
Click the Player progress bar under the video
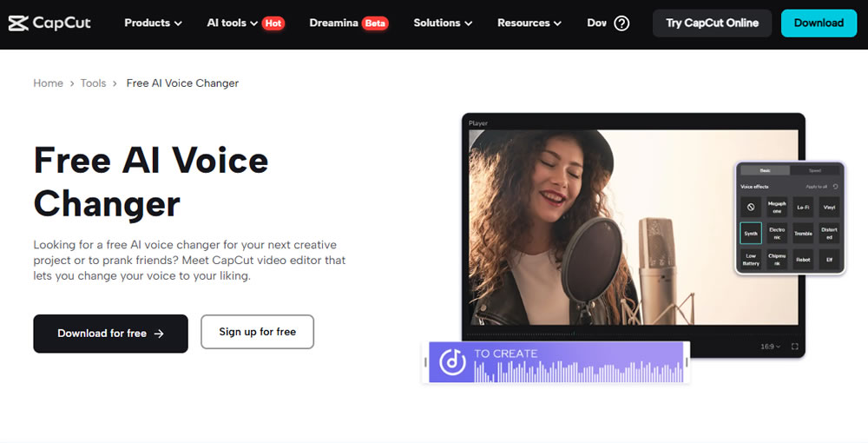pos(633,334)
